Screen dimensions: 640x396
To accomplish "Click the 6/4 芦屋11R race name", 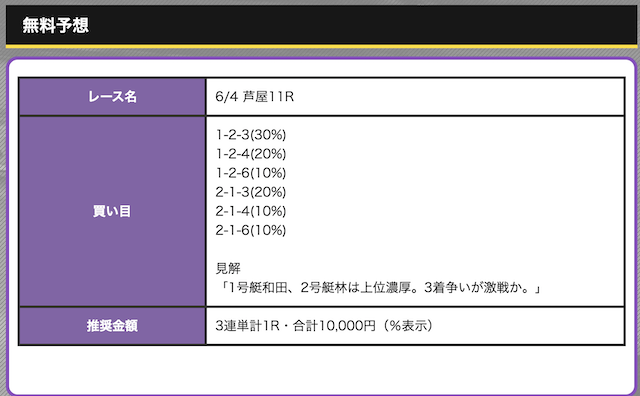I will [x=255, y=97].
